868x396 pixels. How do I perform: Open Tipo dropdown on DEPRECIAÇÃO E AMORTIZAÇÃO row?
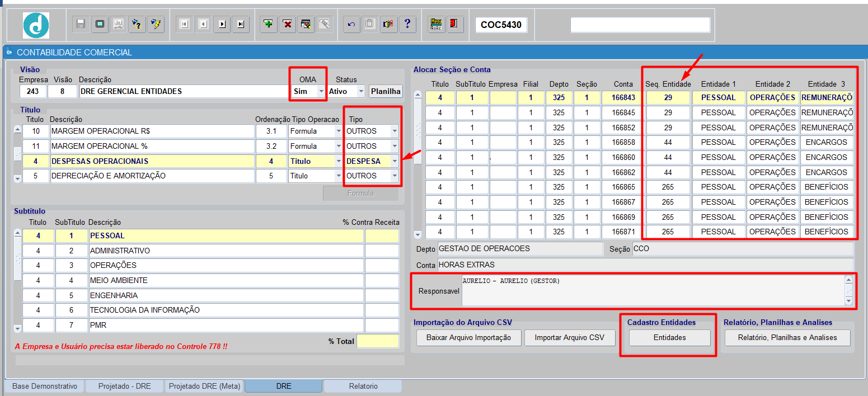395,176
